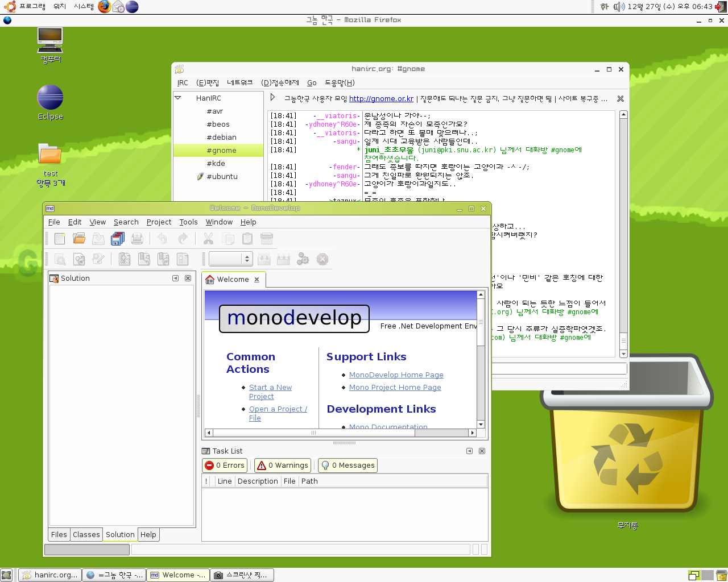The height and width of the screenshot is (582, 728).
Task: Open the Tools menu in MonoDevelop
Action: [x=188, y=222]
